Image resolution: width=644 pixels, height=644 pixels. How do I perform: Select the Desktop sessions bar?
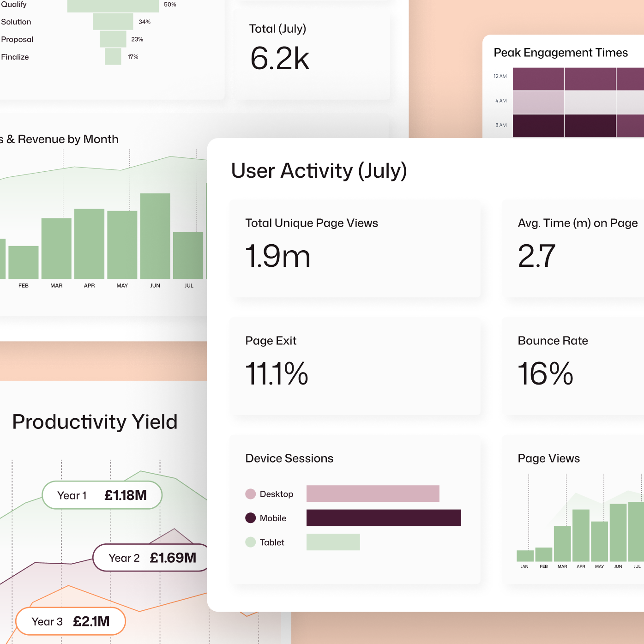pyautogui.click(x=373, y=494)
